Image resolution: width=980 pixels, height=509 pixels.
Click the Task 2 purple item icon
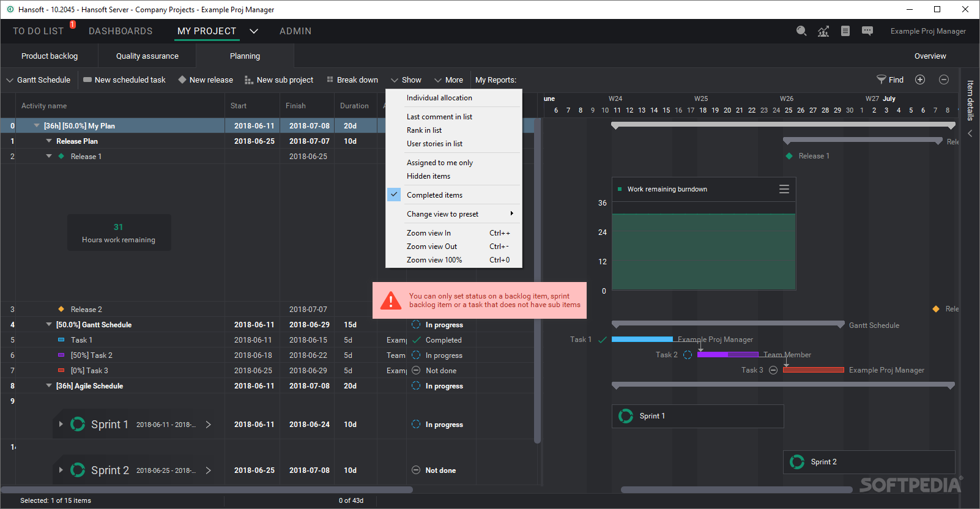(61, 355)
